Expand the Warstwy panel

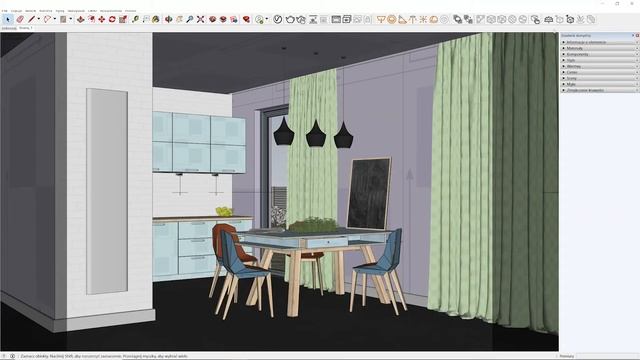599,66
